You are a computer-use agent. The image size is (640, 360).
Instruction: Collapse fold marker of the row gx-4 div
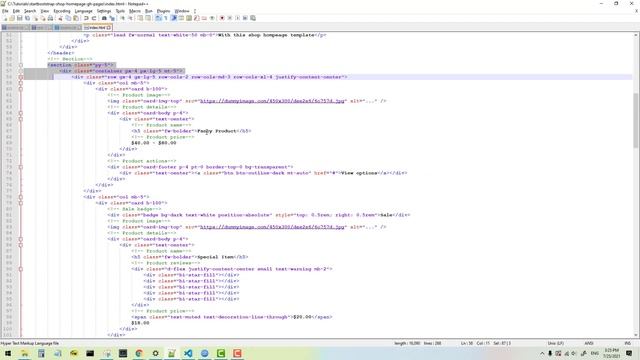click(20, 77)
